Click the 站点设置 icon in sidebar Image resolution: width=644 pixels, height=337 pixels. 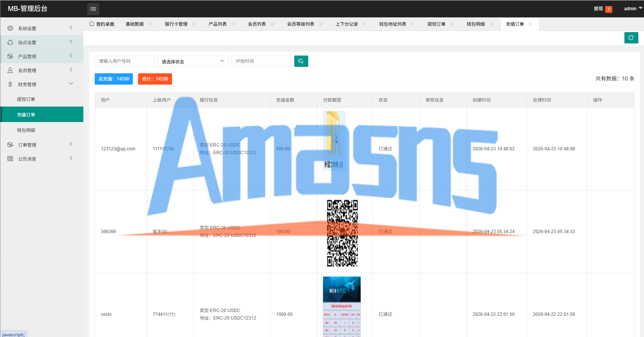click(x=10, y=42)
